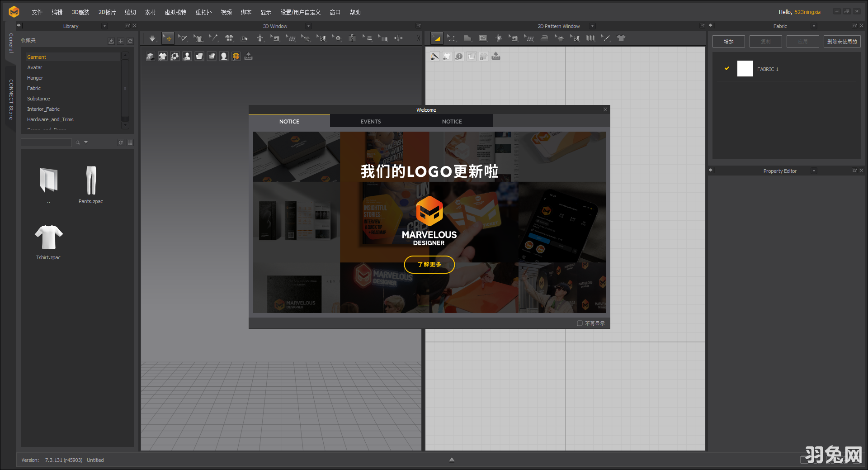
Task: Click the 了解更多 button
Action: tap(429, 265)
